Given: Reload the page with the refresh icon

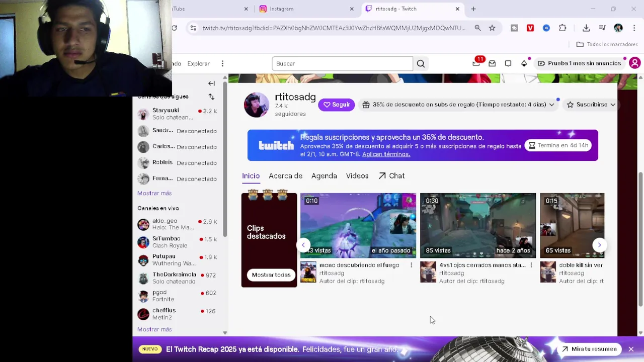Looking at the screenshot, I should (175, 28).
